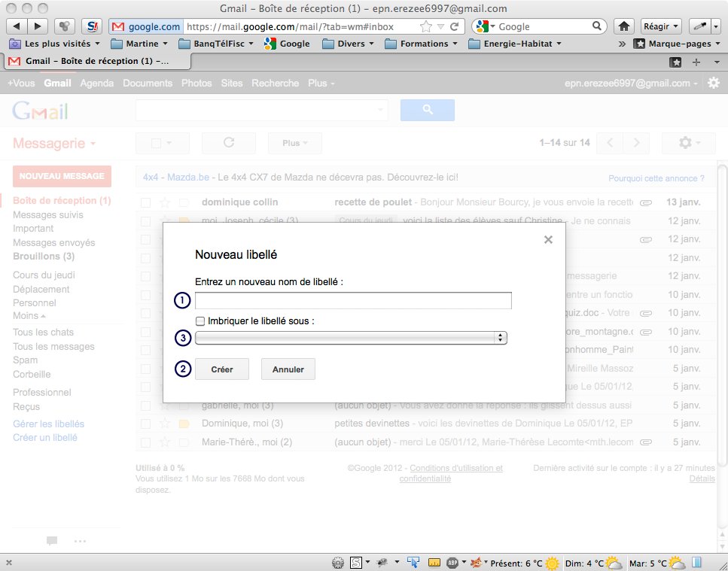
Task: Close the Nouveau libellé dialog with the X
Action: (x=548, y=239)
